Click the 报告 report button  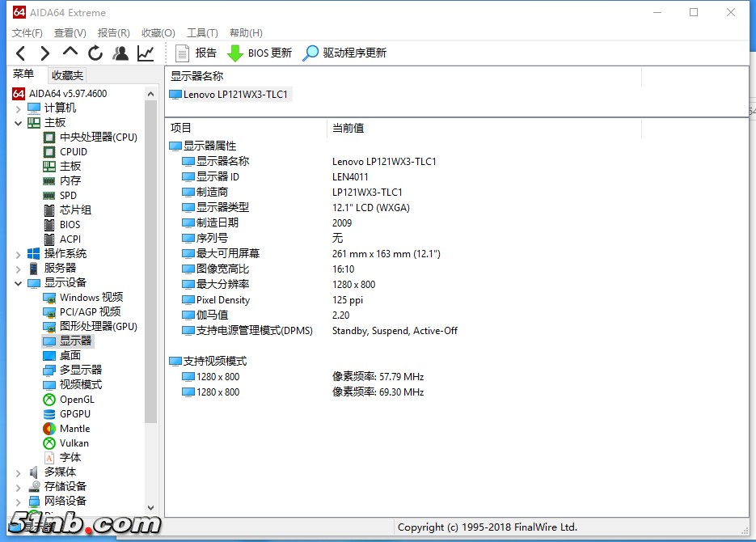pyautogui.click(x=196, y=53)
